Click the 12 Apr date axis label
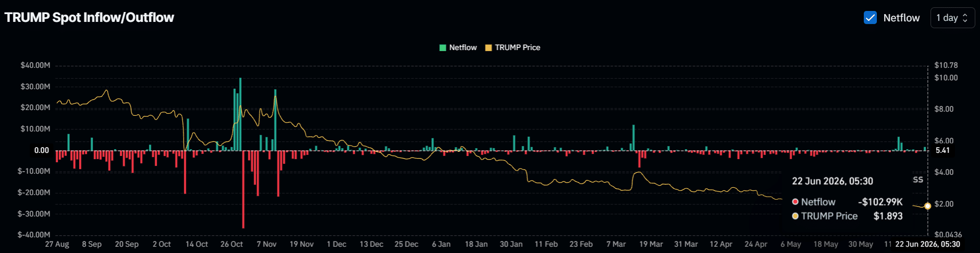The height and width of the screenshot is (253, 980). [x=721, y=244]
